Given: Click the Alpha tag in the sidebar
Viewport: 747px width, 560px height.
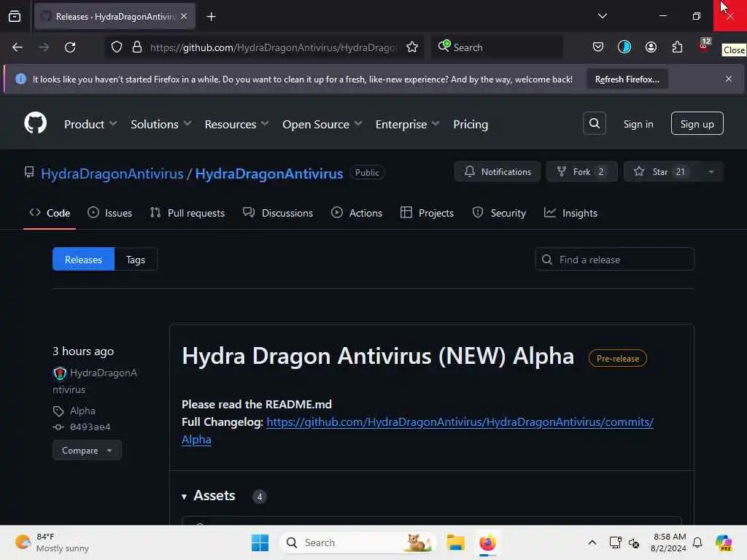Looking at the screenshot, I should tap(82, 411).
